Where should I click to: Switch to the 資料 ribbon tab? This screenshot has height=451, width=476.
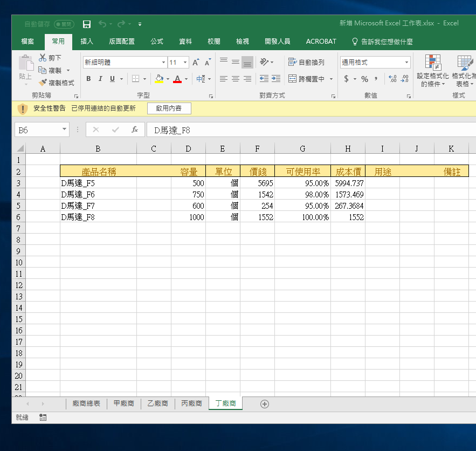(185, 42)
